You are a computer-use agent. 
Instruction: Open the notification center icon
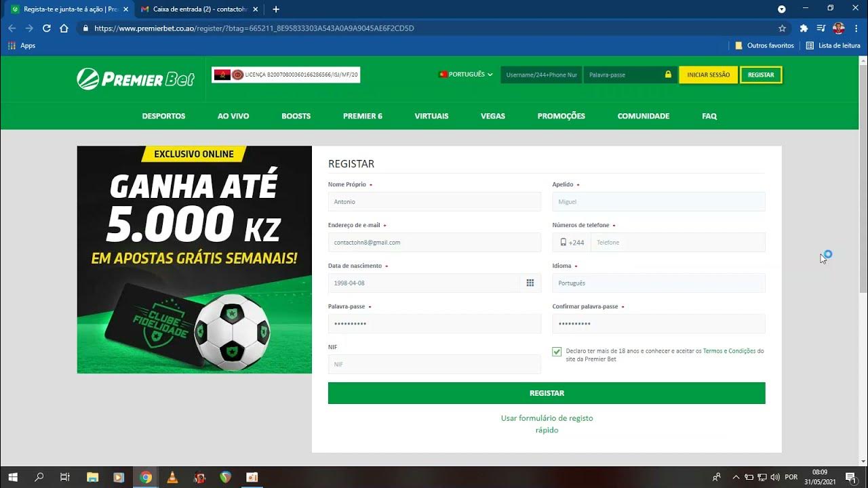tap(850, 477)
